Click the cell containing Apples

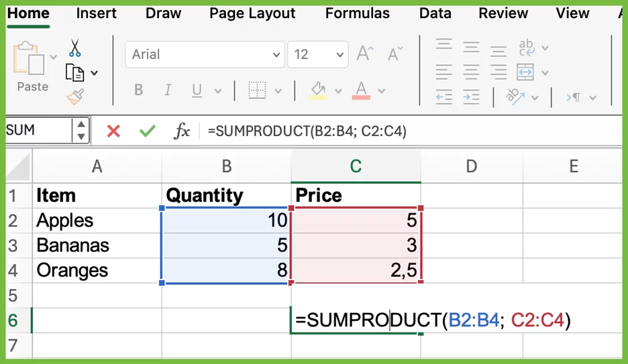coord(97,221)
